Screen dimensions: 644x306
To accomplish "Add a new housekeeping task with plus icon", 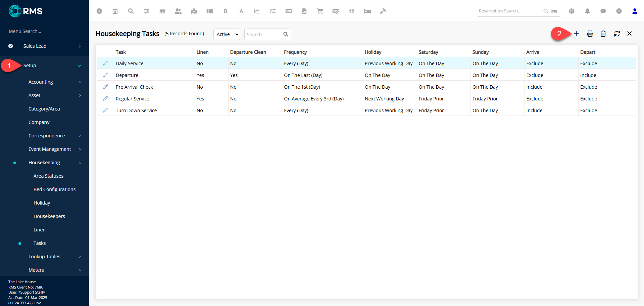I will [576, 34].
